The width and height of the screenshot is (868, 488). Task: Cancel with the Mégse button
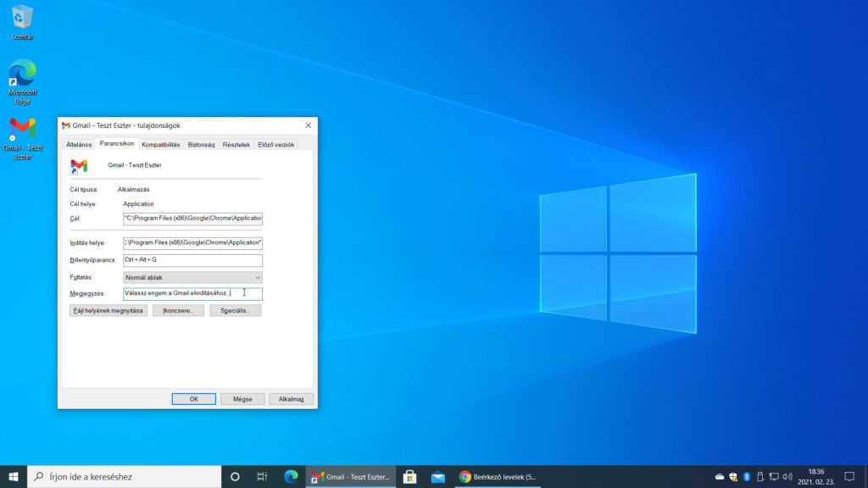(242, 399)
